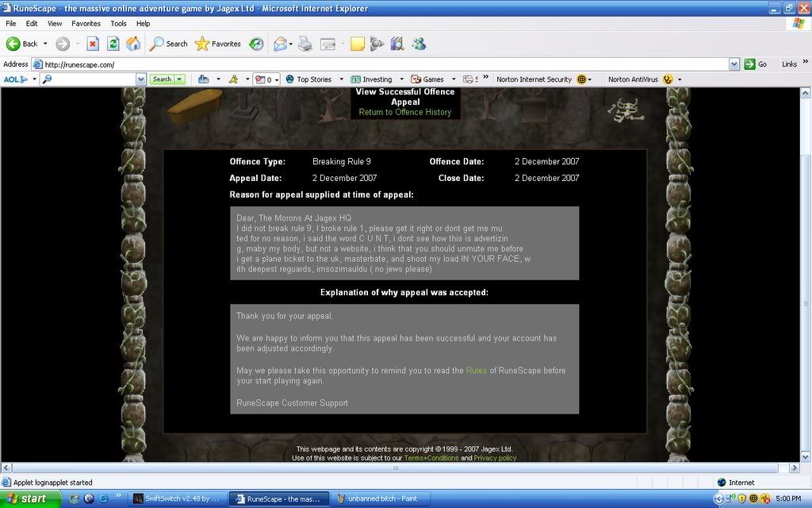Click the "Thank you for your appeal." line
This screenshot has width=812, height=508.
(285, 316)
